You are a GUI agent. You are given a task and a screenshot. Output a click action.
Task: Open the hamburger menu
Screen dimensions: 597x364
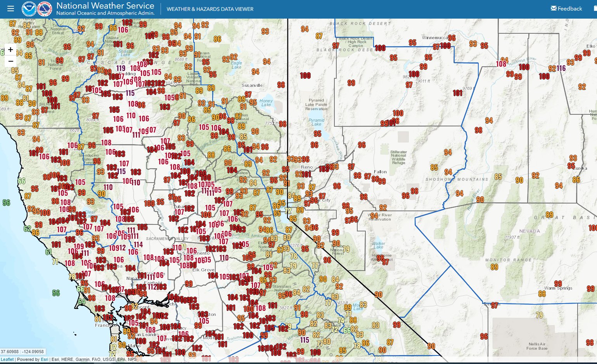[10, 8]
